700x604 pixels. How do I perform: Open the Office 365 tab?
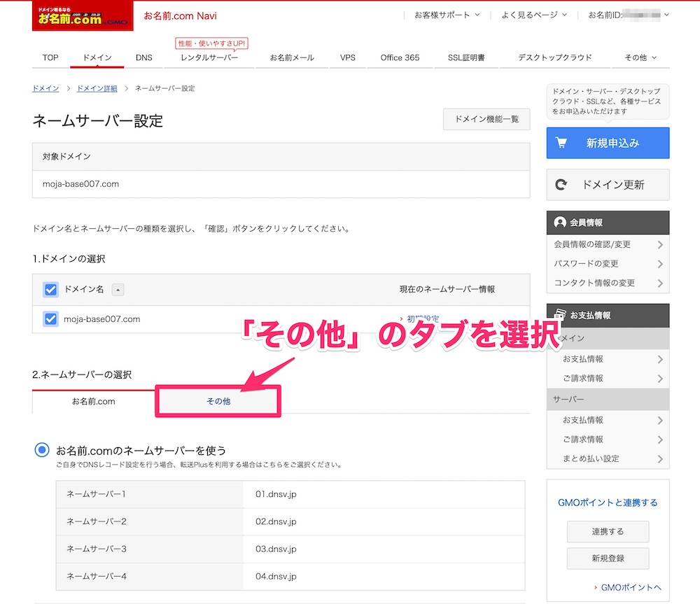400,57
